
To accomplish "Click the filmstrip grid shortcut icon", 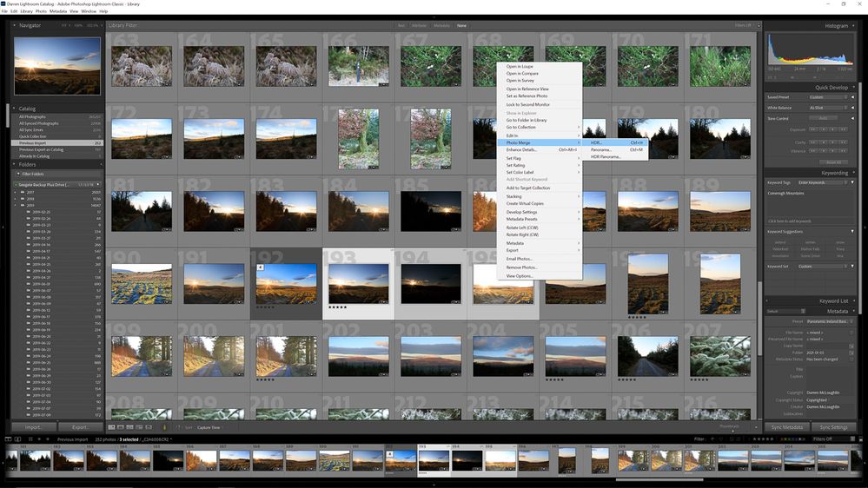I will 30,439.
